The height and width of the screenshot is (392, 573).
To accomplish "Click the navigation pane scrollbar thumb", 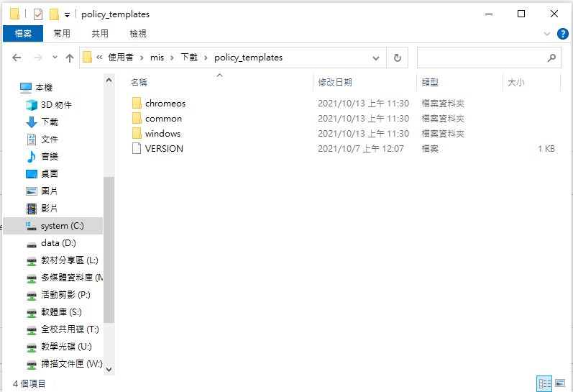I will pos(109,250).
